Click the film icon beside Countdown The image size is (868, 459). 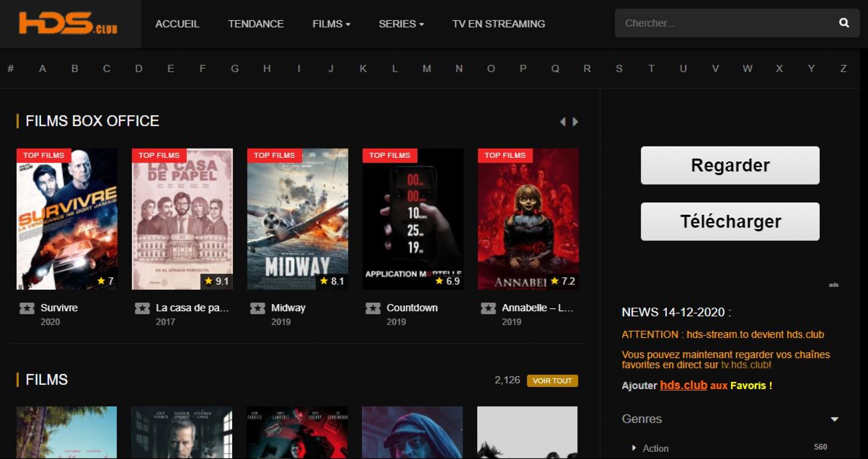[373, 308]
